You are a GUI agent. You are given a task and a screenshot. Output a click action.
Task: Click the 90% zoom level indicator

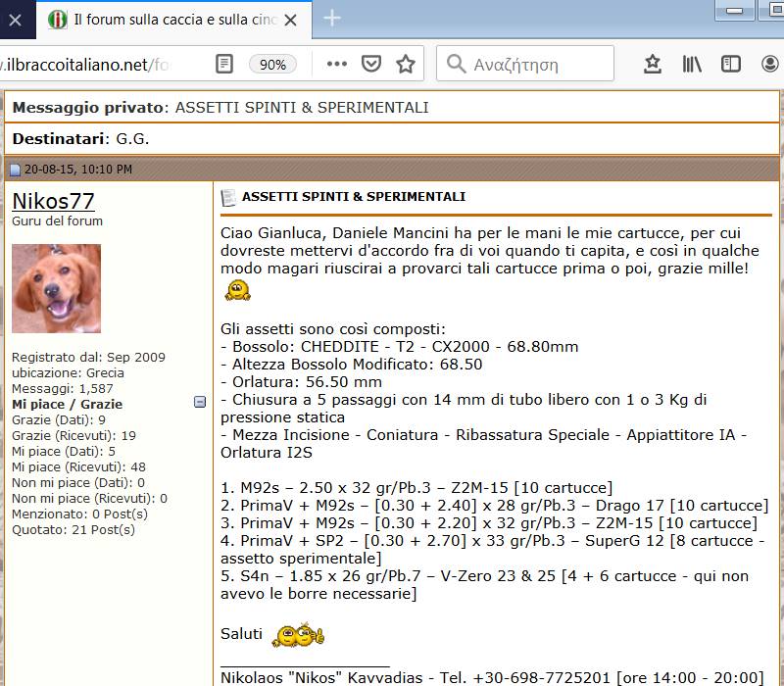pos(272,65)
